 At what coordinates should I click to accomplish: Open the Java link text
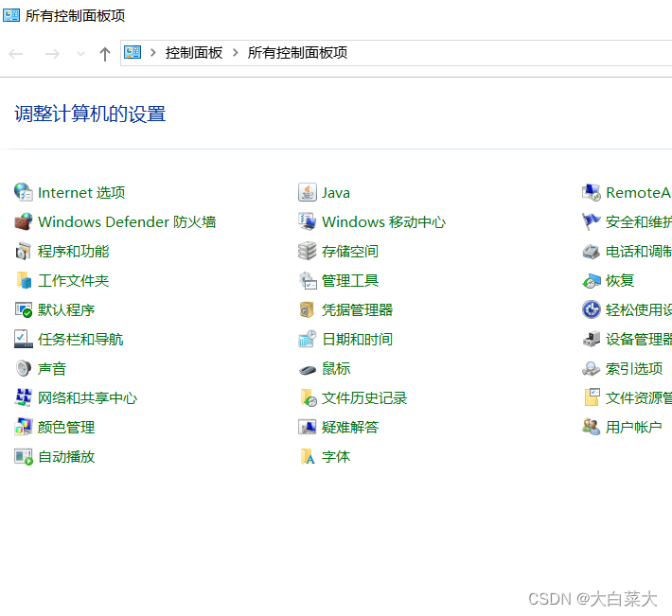[336, 193]
